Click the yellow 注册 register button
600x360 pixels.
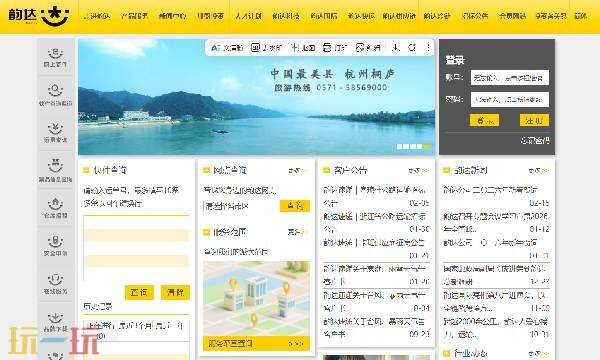click(534, 121)
